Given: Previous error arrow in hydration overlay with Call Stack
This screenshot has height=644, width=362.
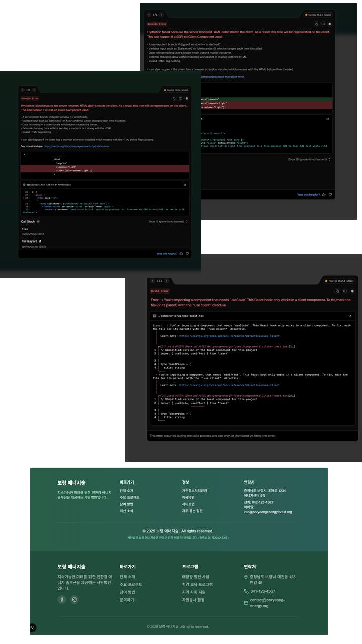Looking at the screenshot, I should pyautogui.click(x=22, y=90).
